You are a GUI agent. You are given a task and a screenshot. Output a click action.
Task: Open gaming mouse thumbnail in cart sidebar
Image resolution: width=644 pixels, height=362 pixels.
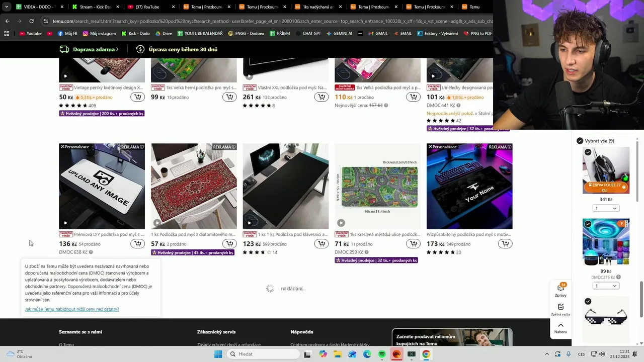click(x=606, y=170)
